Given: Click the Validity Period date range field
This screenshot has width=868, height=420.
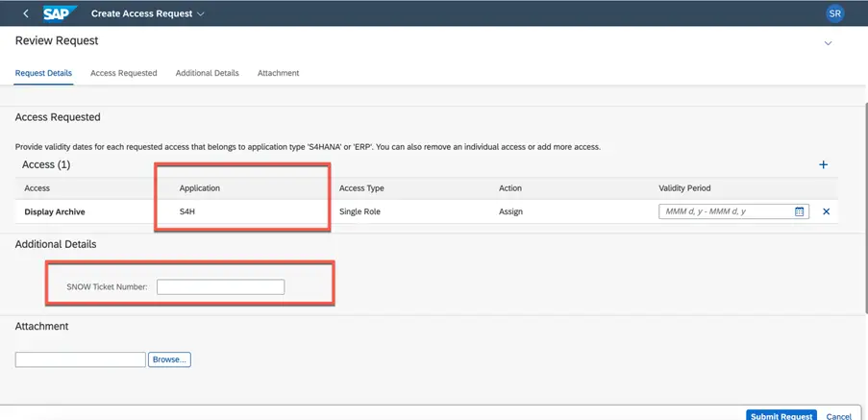Looking at the screenshot, I should tap(726, 211).
